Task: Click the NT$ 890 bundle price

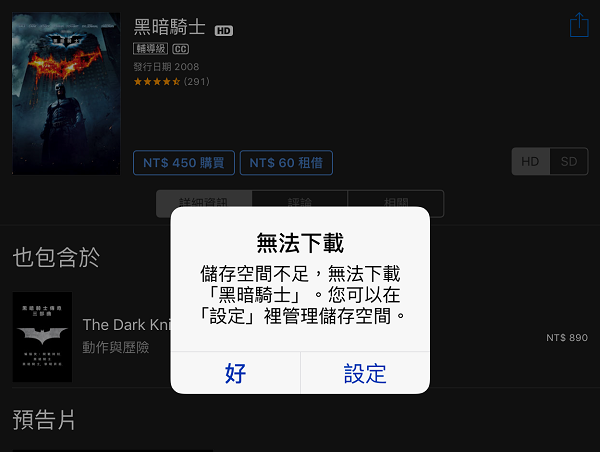Action: point(567,338)
